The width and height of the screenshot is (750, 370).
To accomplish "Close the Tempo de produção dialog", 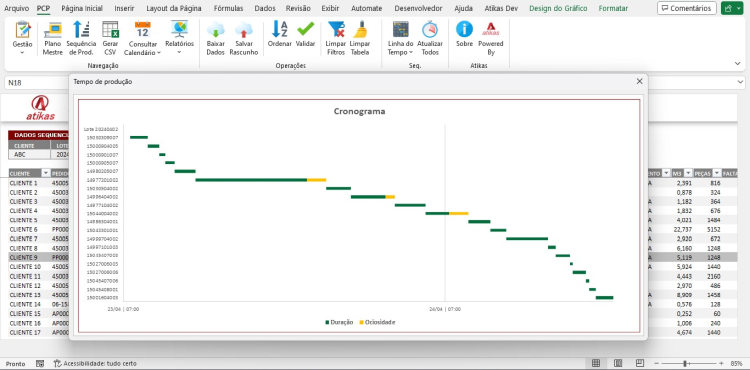I will (x=640, y=81).
